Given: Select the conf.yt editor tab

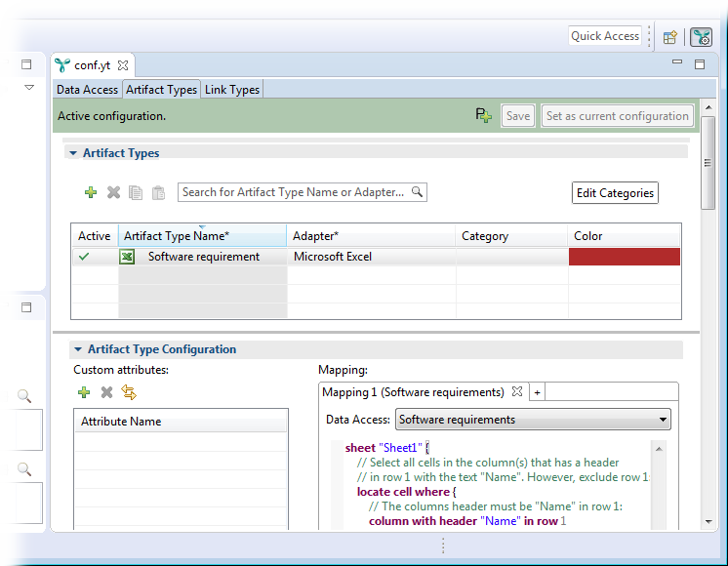Looking at the screenshot, I should 92,65.
